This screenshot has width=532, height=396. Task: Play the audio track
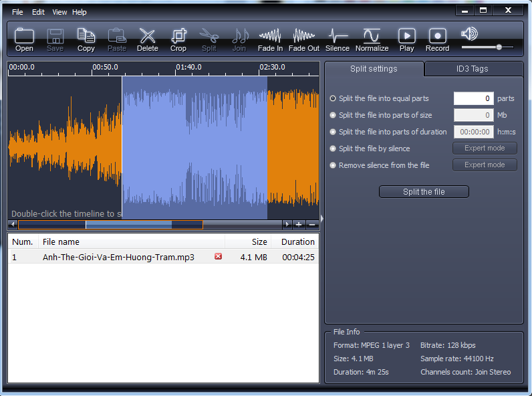406,39
